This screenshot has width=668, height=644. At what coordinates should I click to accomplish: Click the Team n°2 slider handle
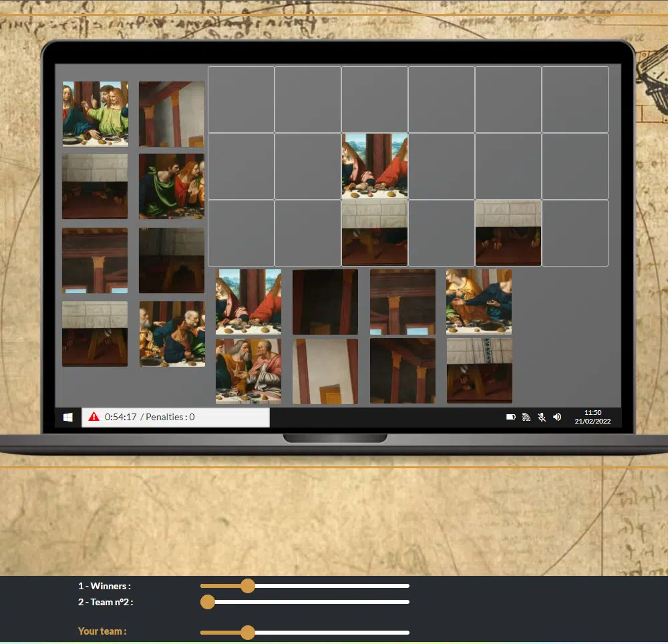tap(208, 602)
